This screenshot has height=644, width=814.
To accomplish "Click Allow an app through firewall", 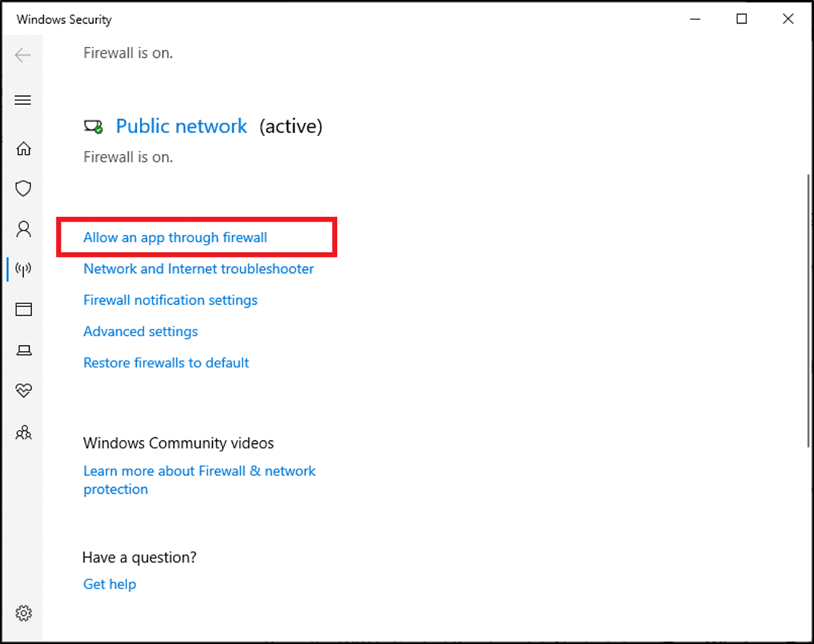I will (175, 238).
